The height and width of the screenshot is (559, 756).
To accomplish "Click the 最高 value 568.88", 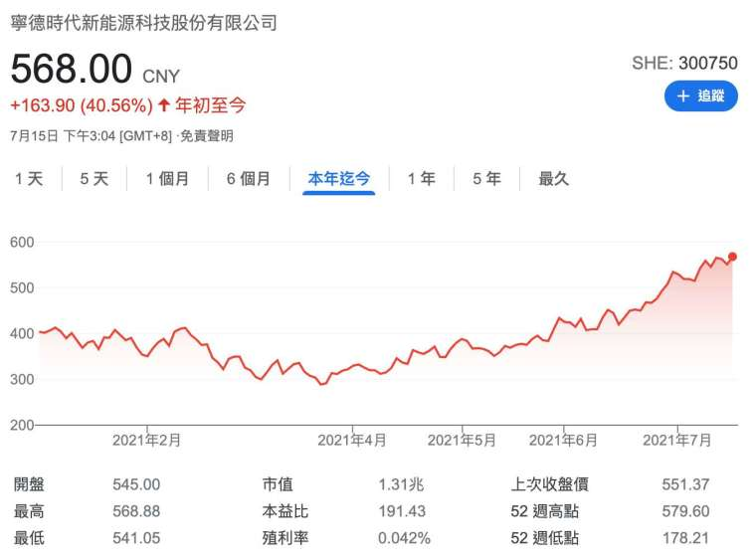I will coord(136,511).
